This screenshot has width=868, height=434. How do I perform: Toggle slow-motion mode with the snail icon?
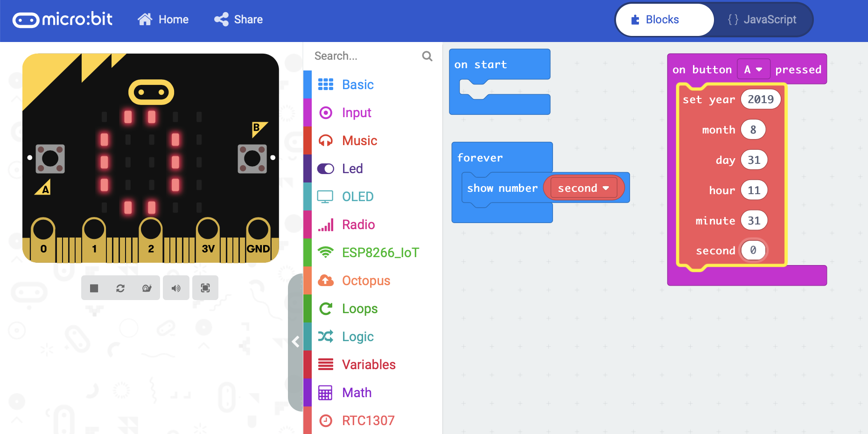[x=147, y=288]
